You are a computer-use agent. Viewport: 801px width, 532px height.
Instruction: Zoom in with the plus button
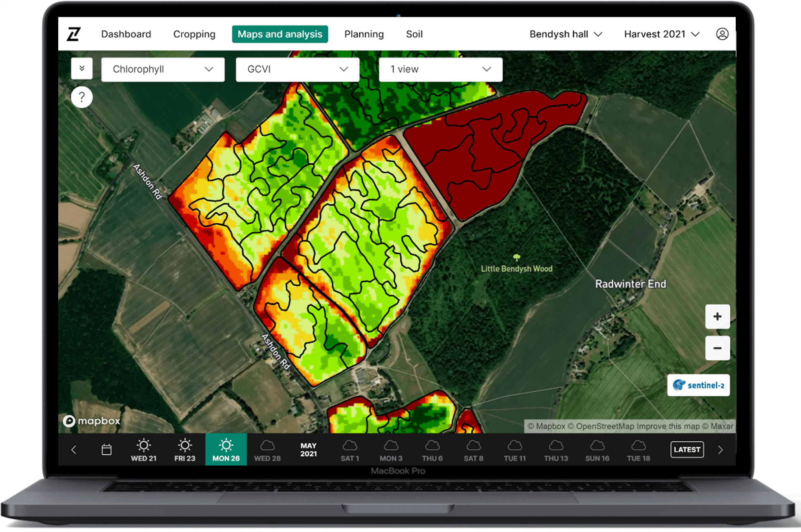coord(718,317)
